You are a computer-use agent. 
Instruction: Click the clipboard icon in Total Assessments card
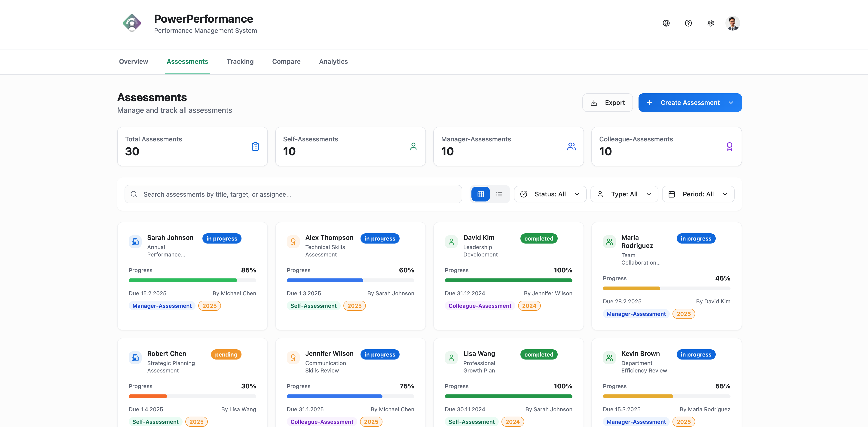click(255, 146)
